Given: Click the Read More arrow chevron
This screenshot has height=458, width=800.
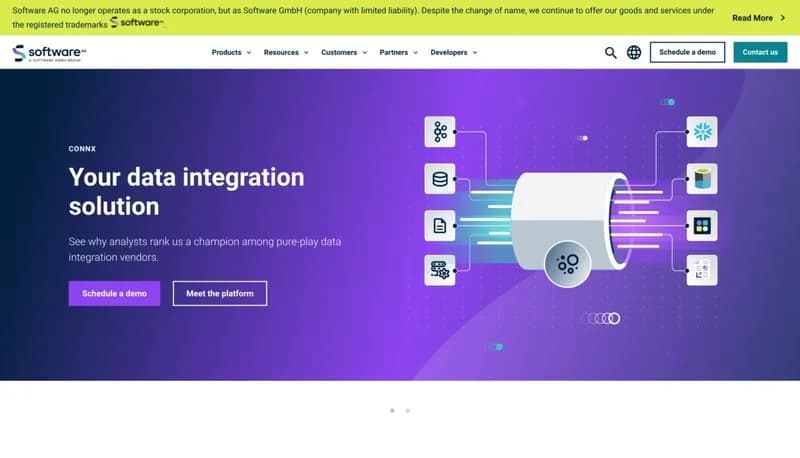Looking at the screenshot, I should click(783, 18).
